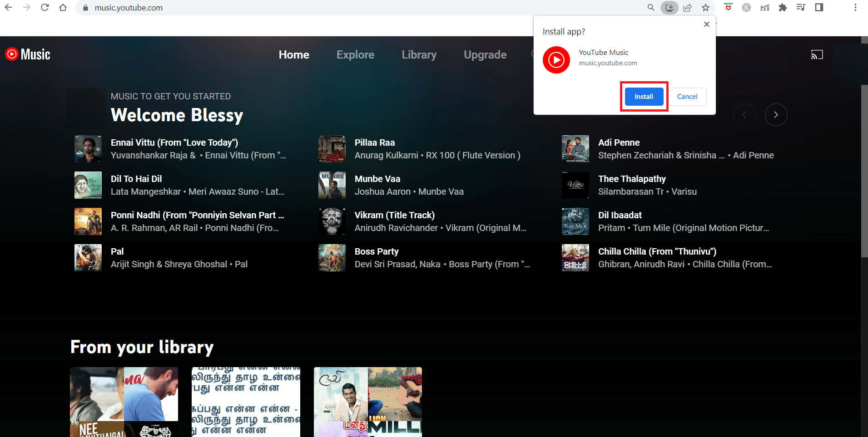
Task: Share this page using the share icon
Action: (688, 7)
